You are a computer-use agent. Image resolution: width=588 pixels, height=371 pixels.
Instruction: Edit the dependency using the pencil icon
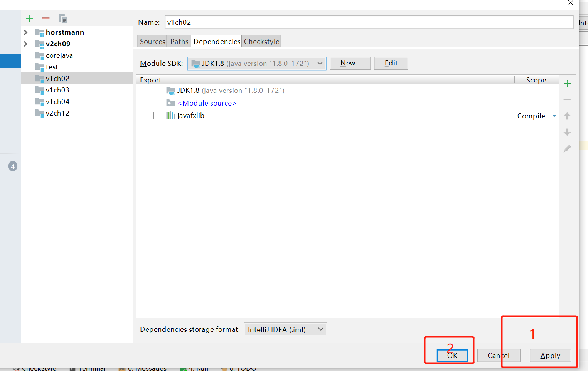click(567, 149)
